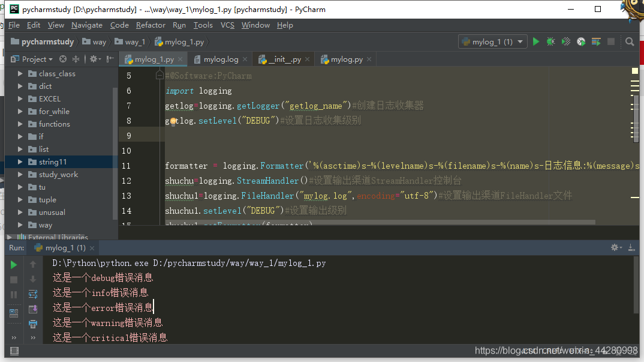Click the scroll-from-source target icon

tap(63, 59)
